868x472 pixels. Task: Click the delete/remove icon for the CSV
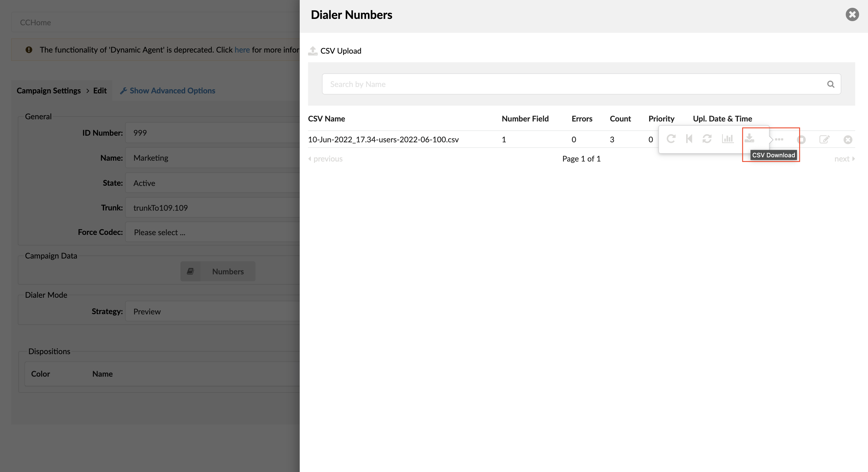coord(848,140)
